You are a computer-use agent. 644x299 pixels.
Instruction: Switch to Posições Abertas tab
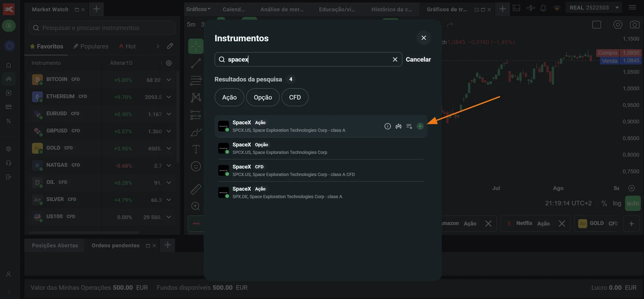[55, 245]
